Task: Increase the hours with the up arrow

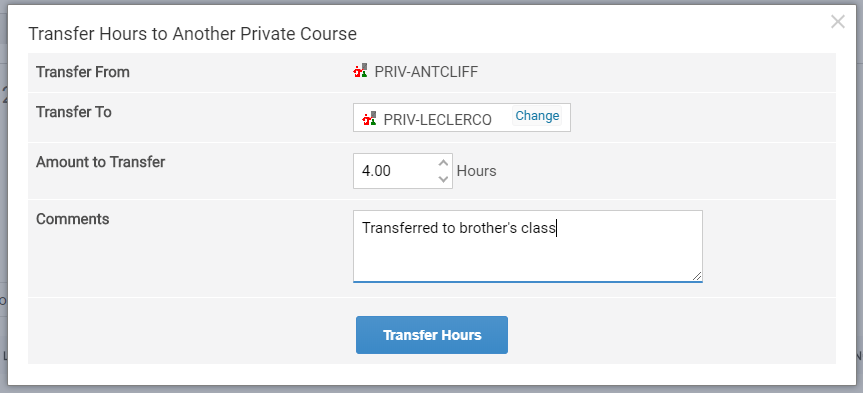Action: 443,163
